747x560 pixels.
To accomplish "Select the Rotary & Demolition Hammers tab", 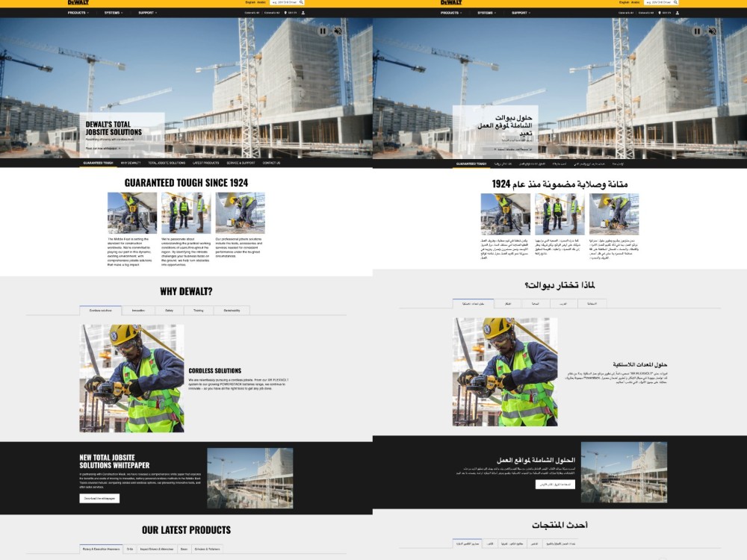I will tap(101, 549).
